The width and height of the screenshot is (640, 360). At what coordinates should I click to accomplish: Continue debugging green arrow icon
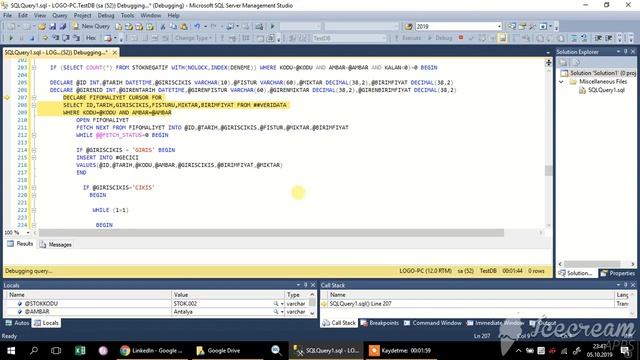click(11, 38)
